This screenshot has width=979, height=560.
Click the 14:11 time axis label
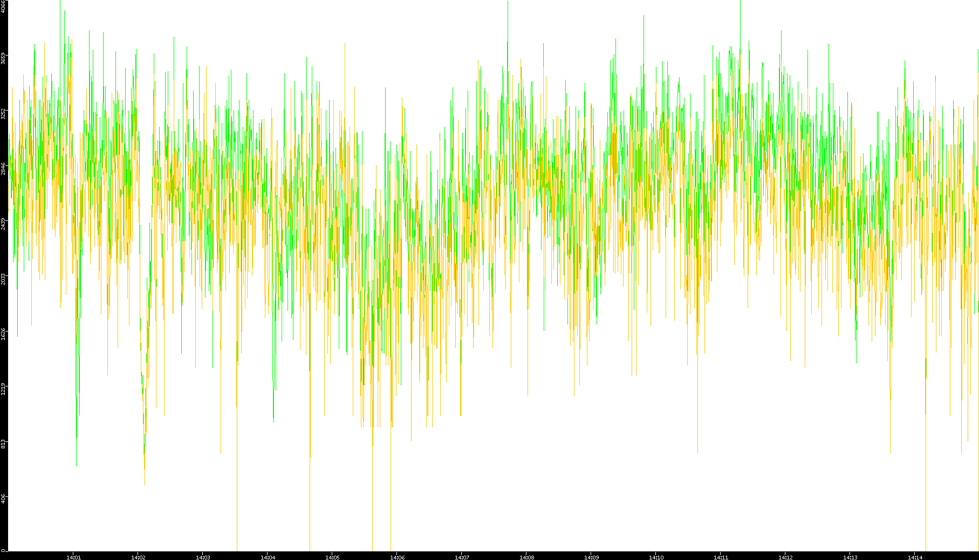pyautogui.click(x=721, y=557)
